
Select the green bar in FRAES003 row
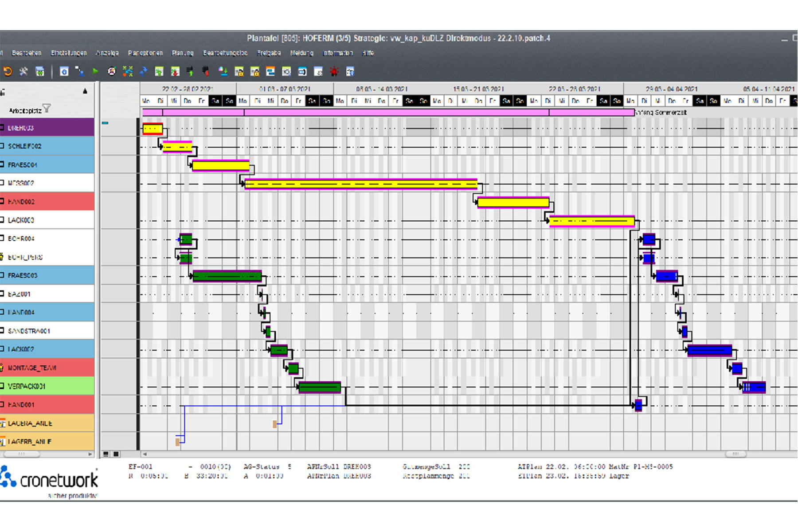click(x=227, y=276)
